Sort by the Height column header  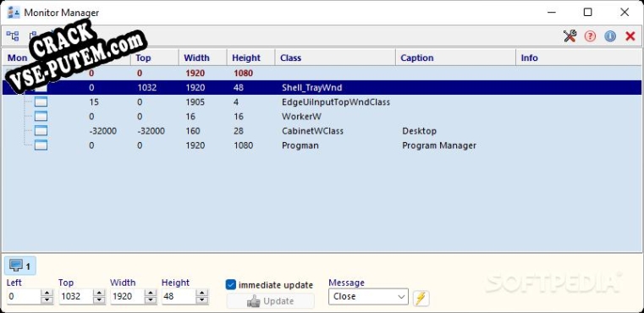pos(251,58)
